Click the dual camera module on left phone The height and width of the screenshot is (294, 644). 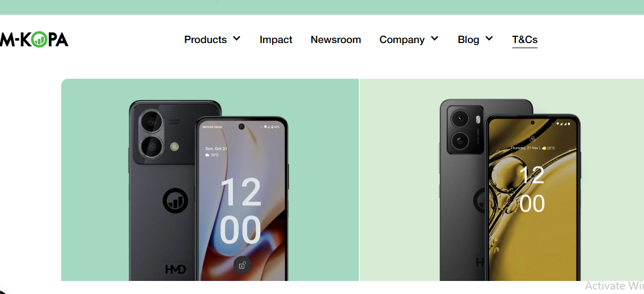coord(151,134)
